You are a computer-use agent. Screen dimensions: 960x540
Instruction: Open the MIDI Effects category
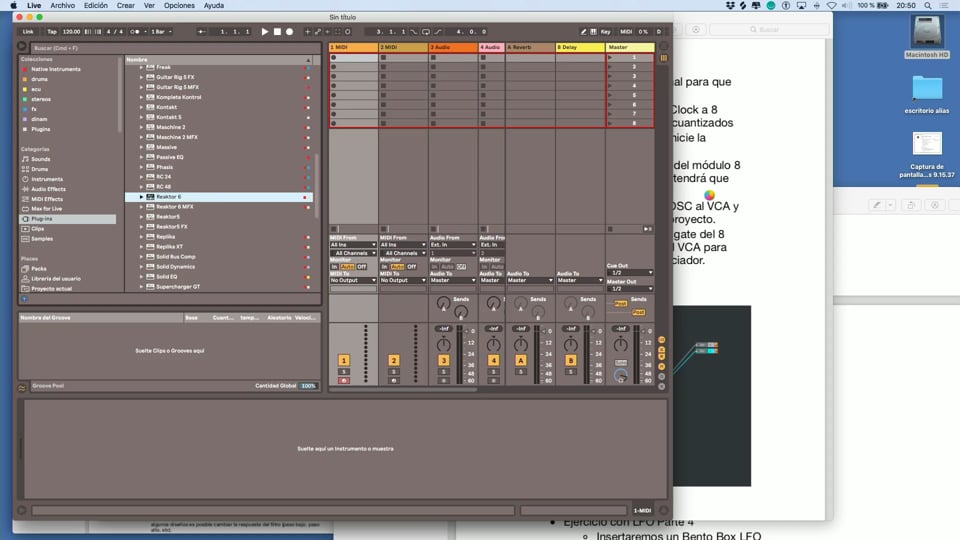(47, 199)
